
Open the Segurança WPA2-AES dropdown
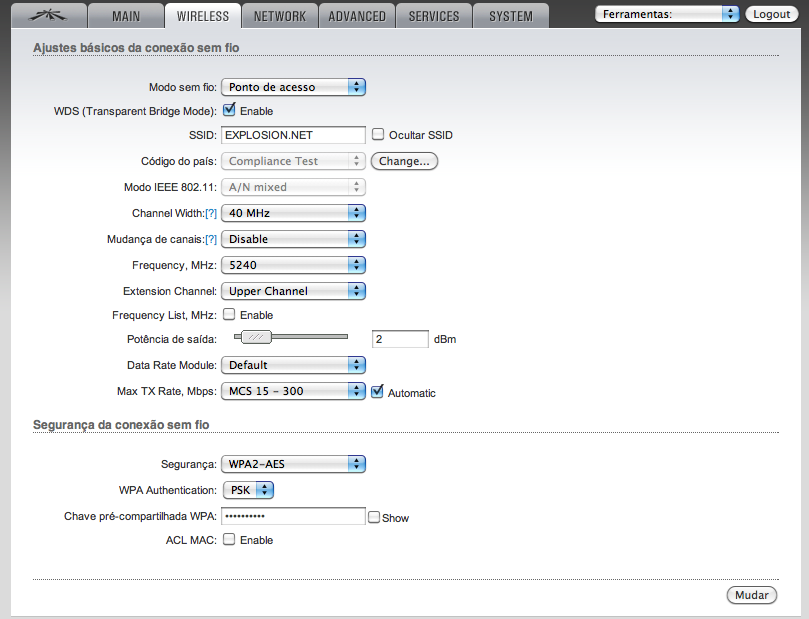pyautogui.click(x=292, y=464)
